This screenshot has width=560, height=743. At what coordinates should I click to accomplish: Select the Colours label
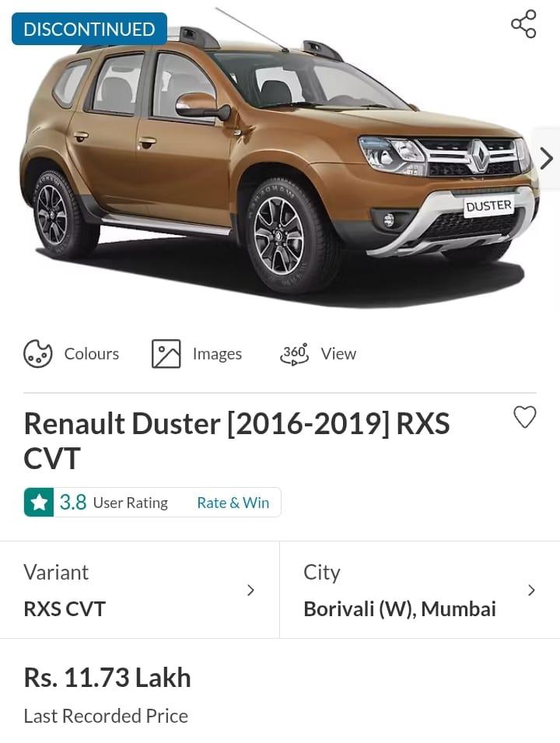[92, 354]
